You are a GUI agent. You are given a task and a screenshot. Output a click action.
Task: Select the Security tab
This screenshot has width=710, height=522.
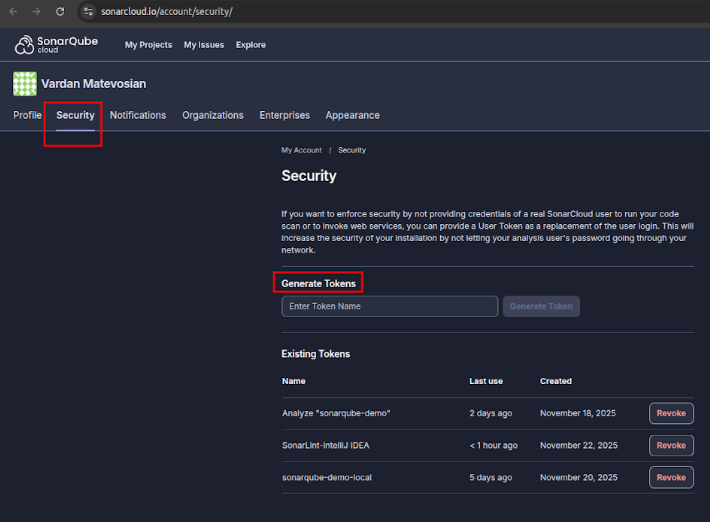point(75,115)
